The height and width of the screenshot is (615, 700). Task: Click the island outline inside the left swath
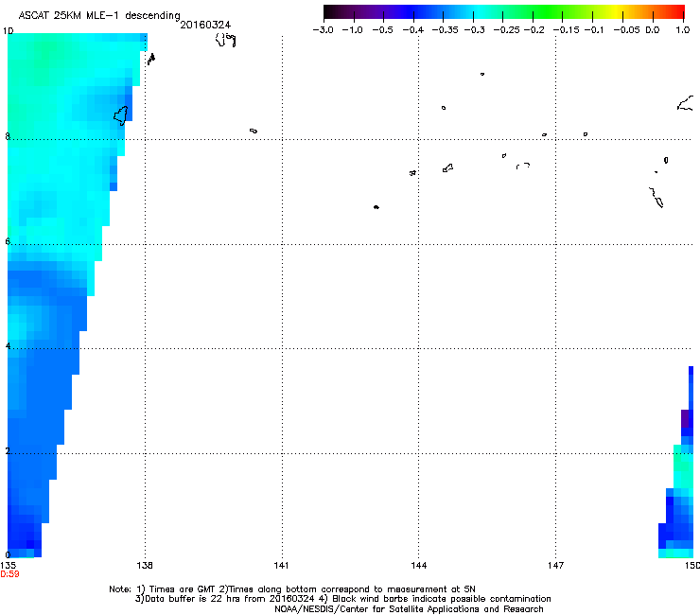coord(120,115)
